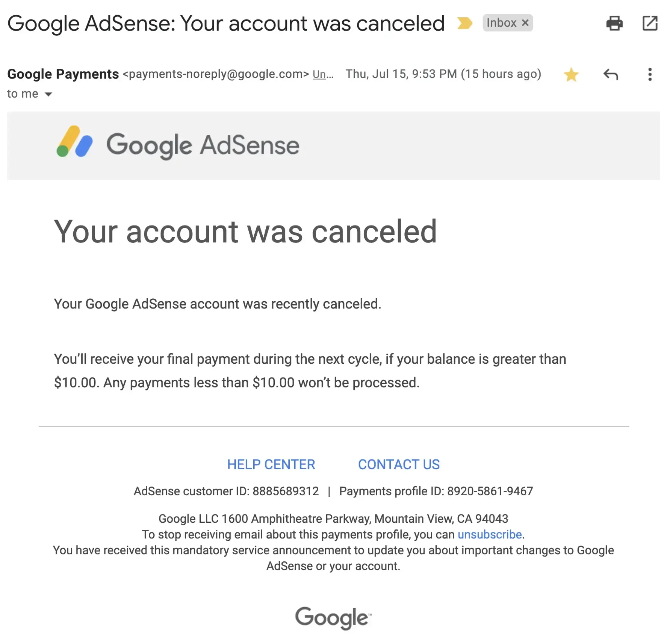
Task: Reply to Google Payments
Action: [610, 74]
